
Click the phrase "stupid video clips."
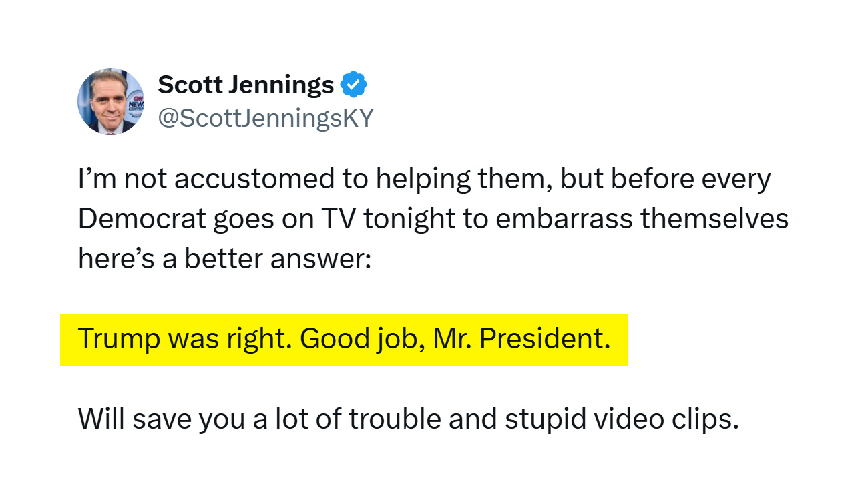pyautogui.click(x=622, y=419)
